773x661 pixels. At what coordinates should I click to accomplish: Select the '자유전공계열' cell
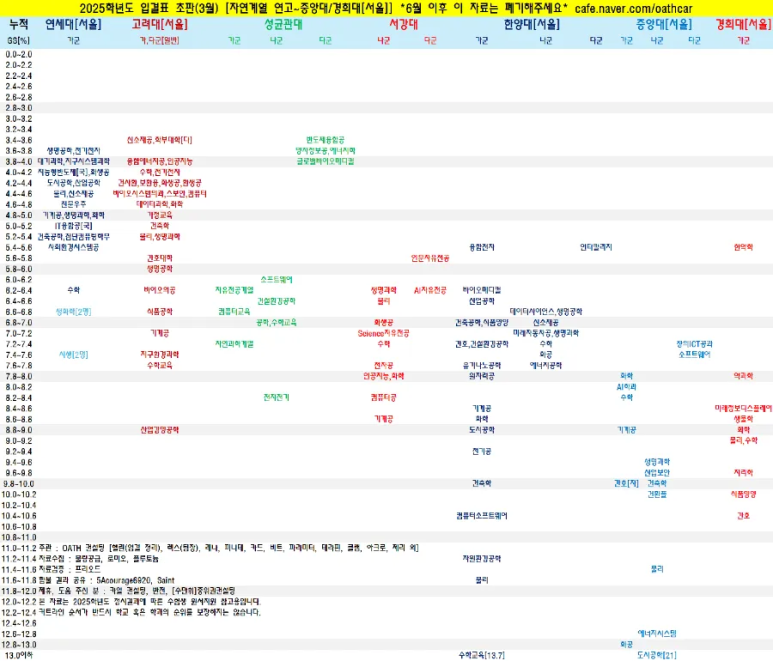pyautogui.click(x=234, y=290)
